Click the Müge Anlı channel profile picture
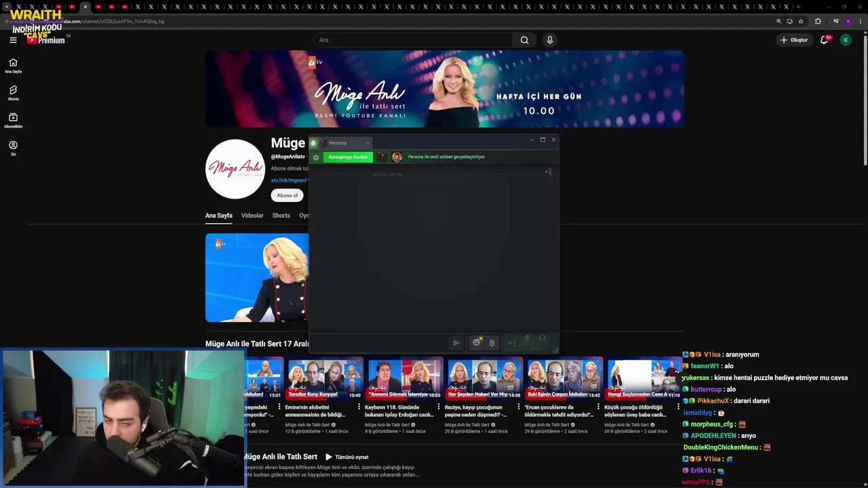This screenshot has height=488, width=868. [x=235, y=169]
